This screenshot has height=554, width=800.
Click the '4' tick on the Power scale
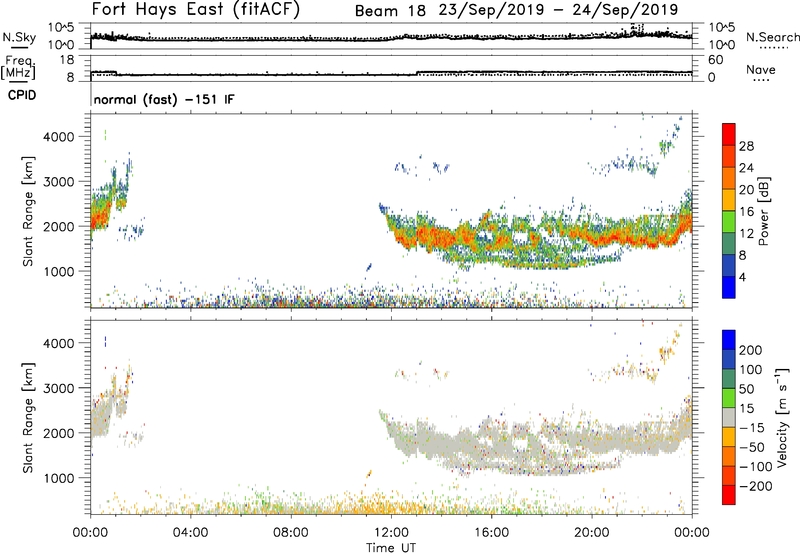[742, 277]
